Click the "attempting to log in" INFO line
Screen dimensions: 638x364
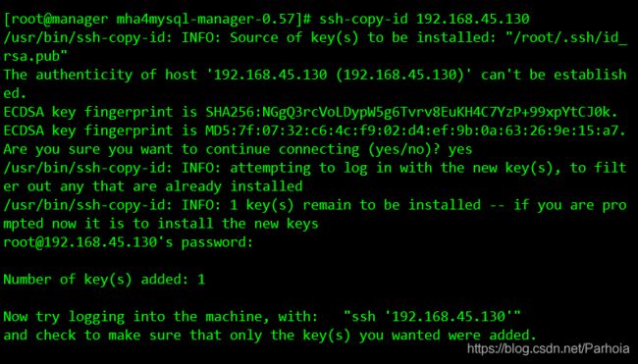(x=315, y=168)
